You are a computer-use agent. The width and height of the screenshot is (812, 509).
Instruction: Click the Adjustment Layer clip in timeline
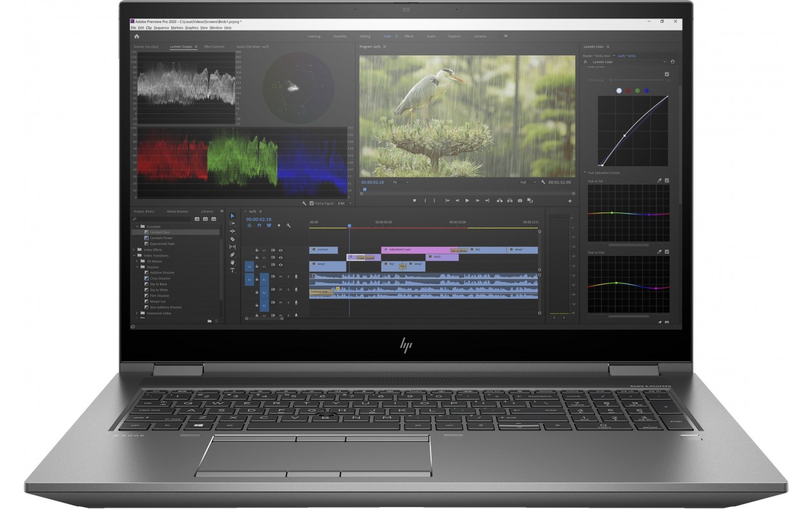[420, 250]
